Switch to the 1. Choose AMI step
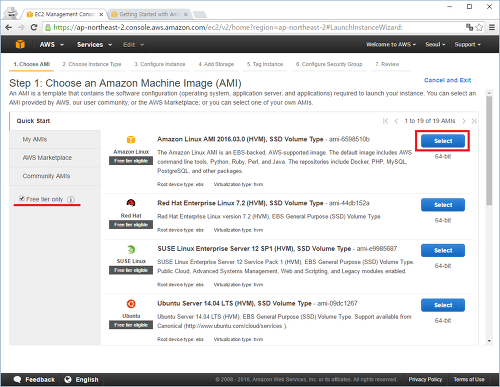Viewport: 500px width, 387px height. [x=32, y=64]
